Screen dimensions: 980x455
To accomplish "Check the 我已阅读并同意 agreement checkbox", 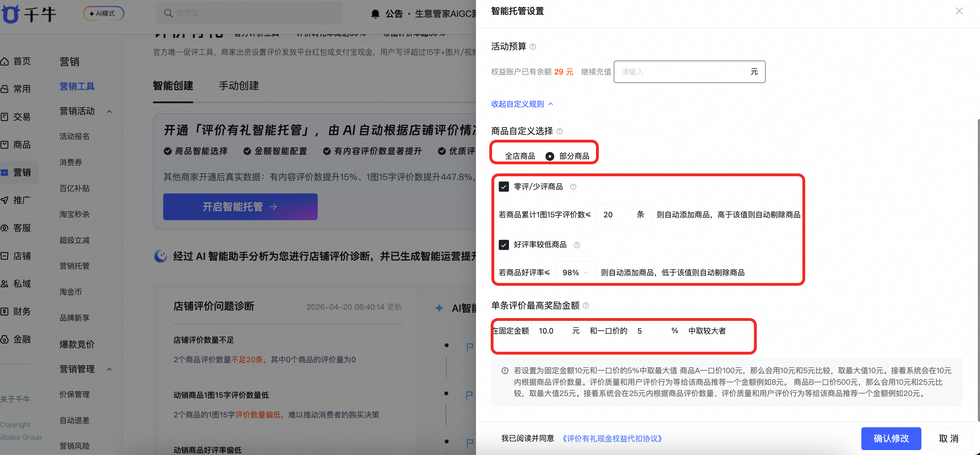I will pyautogui.click(x=491, y=438).
